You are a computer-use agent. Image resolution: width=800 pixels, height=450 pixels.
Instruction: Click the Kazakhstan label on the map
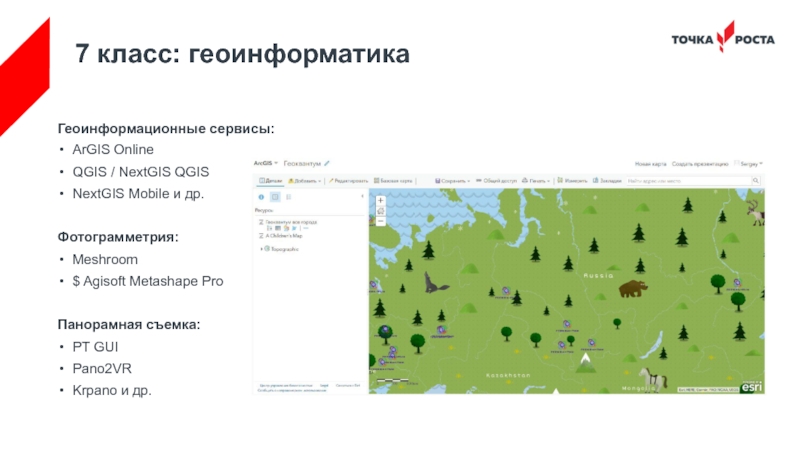click(x=508, y=375)
